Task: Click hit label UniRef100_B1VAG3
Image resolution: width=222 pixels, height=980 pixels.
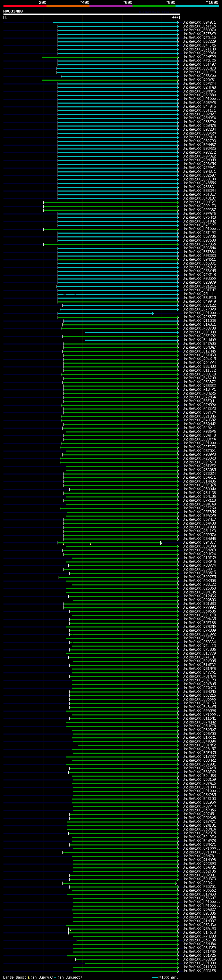Action: click(x=199, y=894)
